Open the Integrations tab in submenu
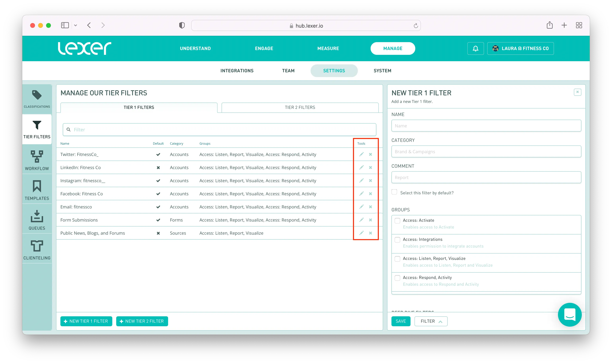 237,71
